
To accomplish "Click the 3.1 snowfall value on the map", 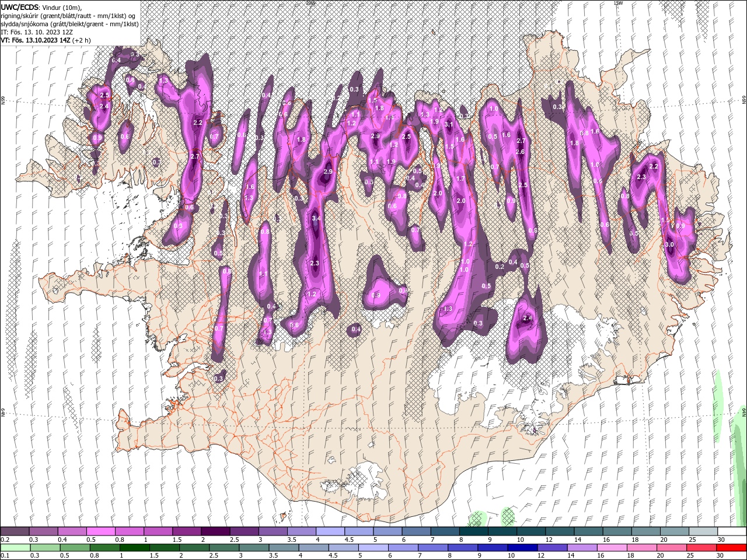I will click(449, 125).
